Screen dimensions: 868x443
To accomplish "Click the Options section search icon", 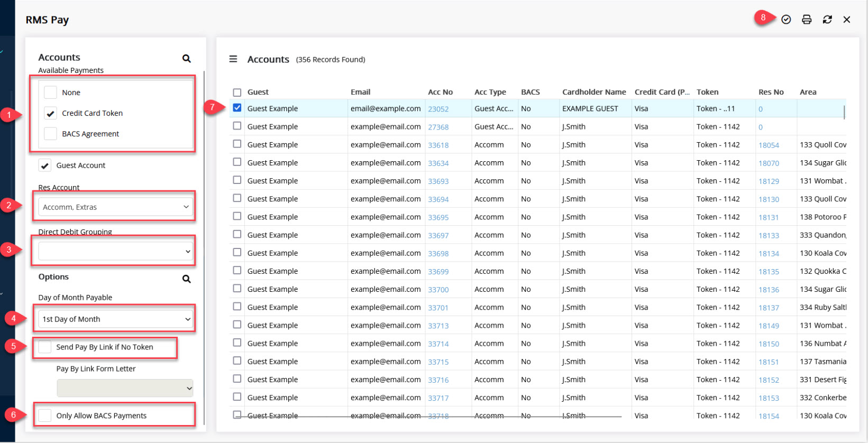I will coord(186,279).
